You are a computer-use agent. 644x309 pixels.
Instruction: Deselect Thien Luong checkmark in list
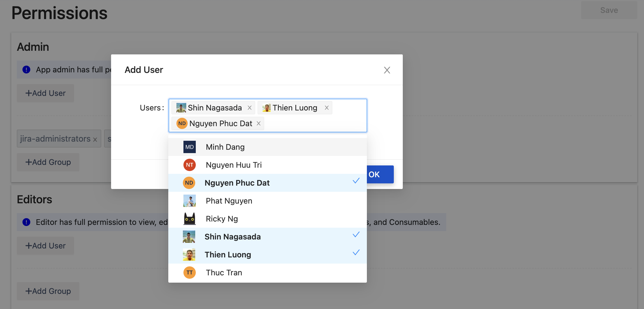tap(356, 253)
